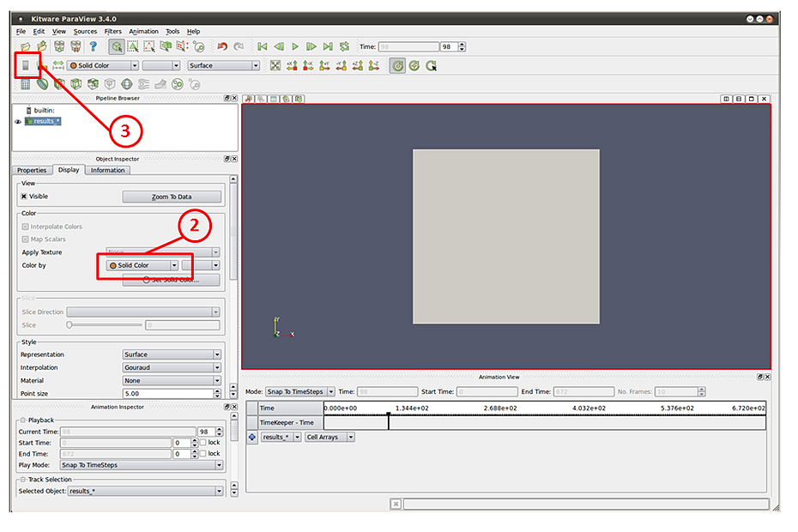Image resolution: width=798 pixels, height=532 pixels.
Task: Open the toolbar Solid Color dropdown
Action: click(103, 66)
